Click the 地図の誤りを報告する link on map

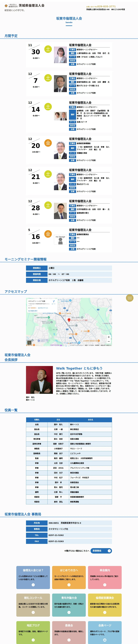click(106, 345)
